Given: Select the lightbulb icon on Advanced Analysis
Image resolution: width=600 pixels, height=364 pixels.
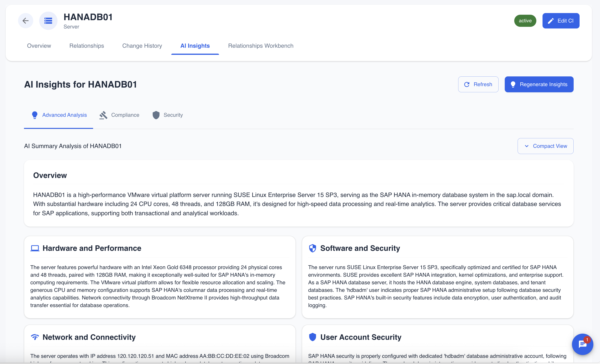Looking at the screenshot, I should tap(35, 115).
